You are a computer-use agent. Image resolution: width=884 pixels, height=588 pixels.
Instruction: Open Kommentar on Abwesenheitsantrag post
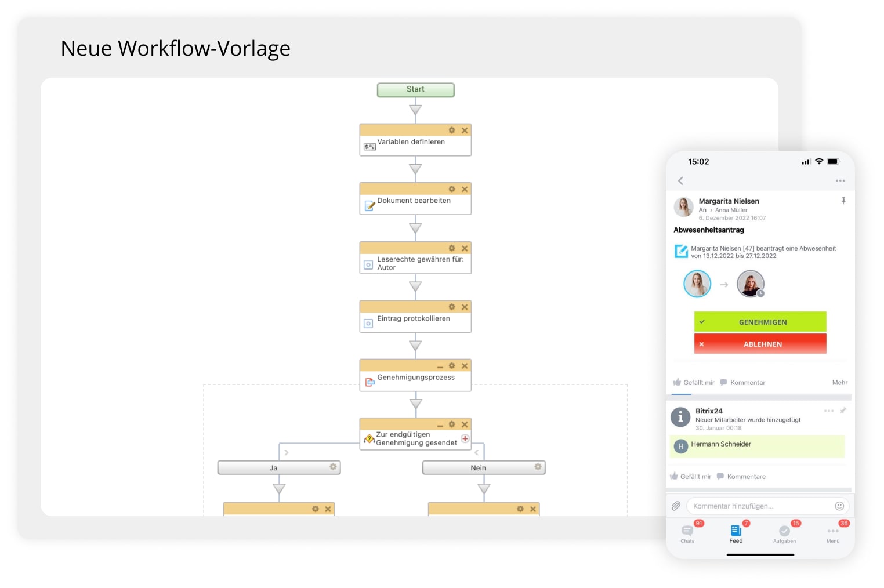point(742,383)
